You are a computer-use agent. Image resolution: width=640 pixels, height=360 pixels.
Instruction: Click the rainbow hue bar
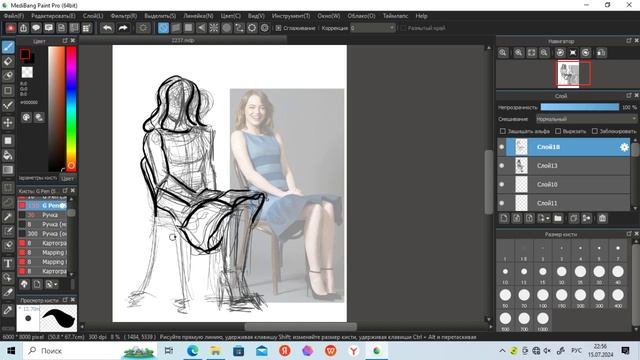point(71,108)
